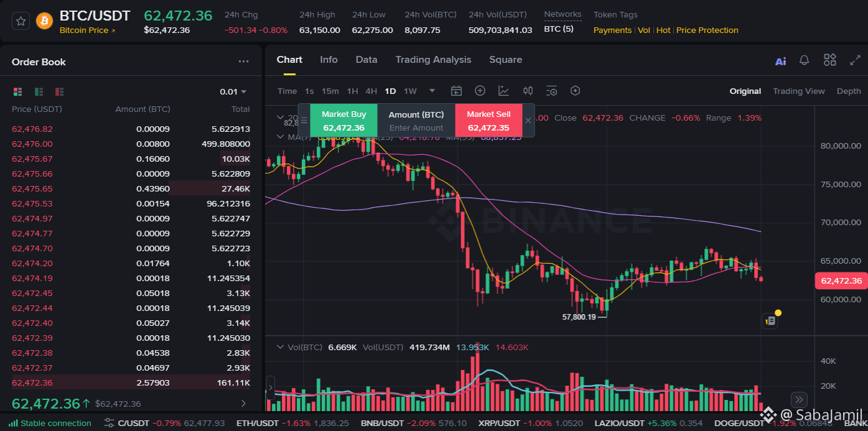Add BTC/USDT to favorites with the star
This screenshot has width=868, height=431.
point(21,21)
